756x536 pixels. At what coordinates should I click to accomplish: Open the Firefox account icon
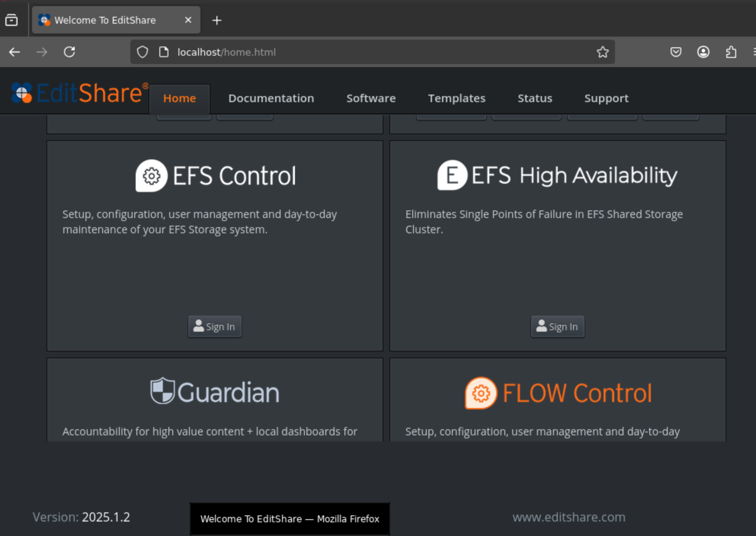click(703, 52)
